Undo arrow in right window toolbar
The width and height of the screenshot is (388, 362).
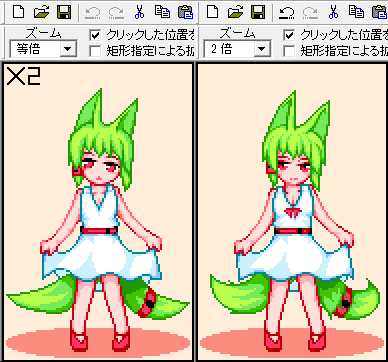286,13
